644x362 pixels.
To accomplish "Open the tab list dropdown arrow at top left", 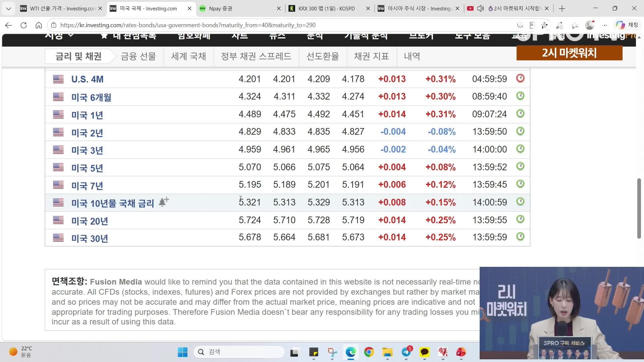I will (8, 8).
